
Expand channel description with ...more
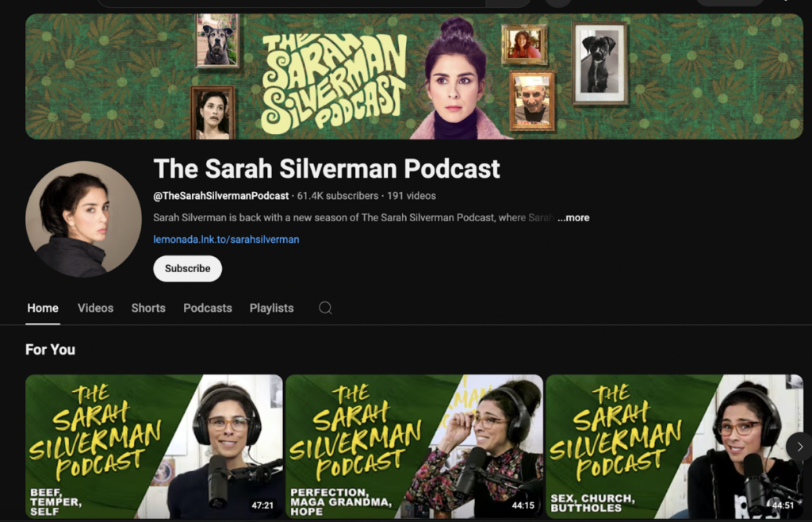point(573,217)
